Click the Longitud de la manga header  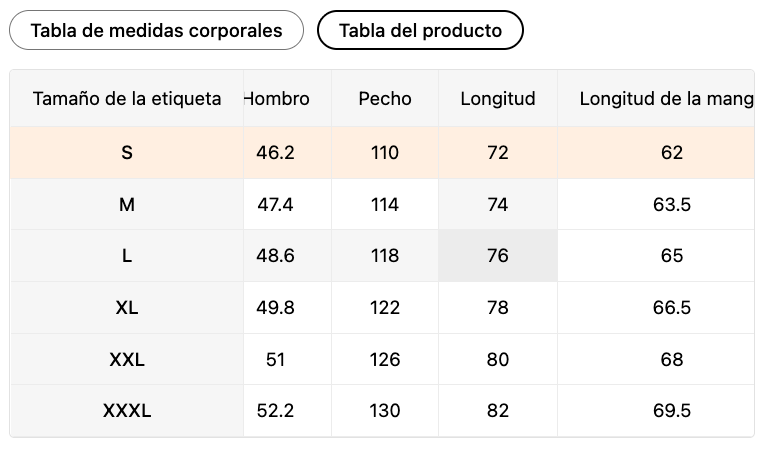(665, 99)
